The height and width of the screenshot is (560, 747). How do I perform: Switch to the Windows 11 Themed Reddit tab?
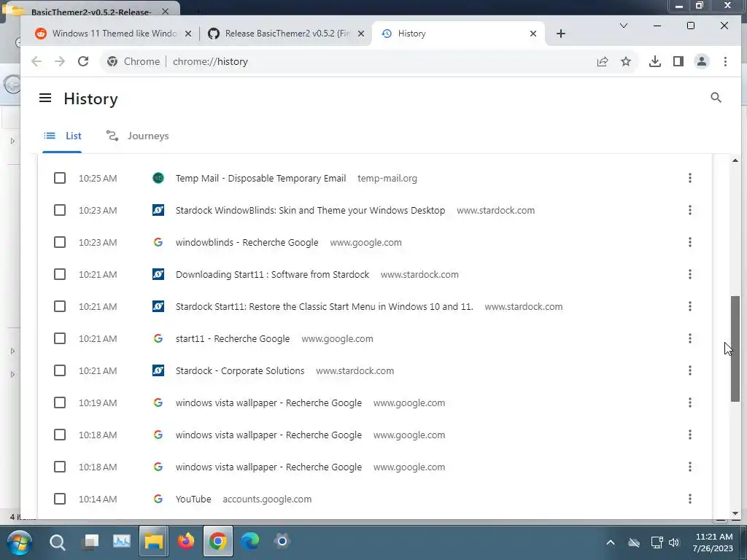113,34
